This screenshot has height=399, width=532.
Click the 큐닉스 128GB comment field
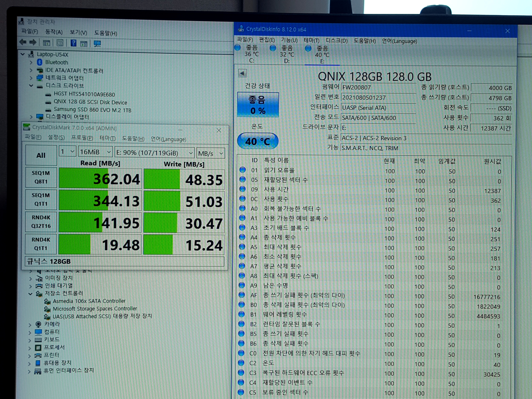tap(125, 261)
